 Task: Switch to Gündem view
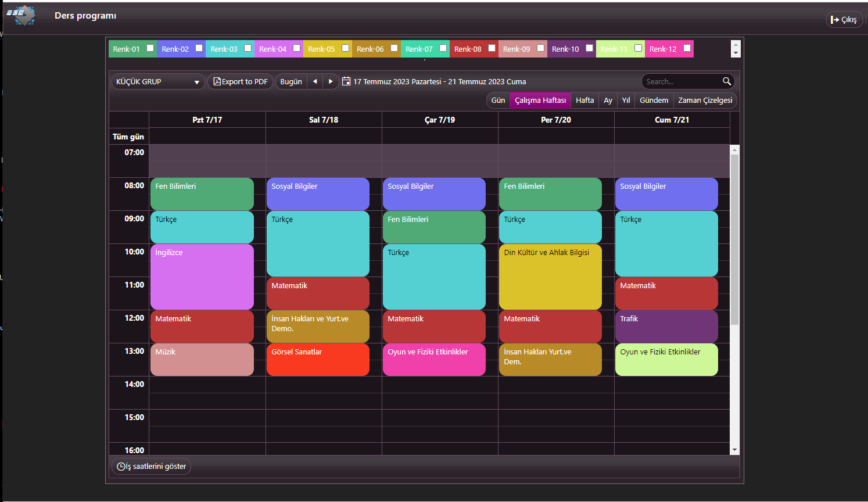[x=654, y=100]
